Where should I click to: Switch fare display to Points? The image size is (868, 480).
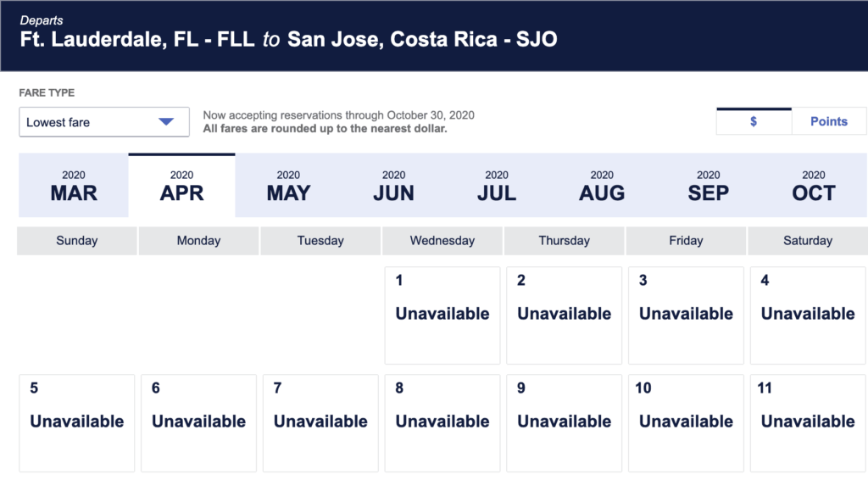(x=829, y=121)
